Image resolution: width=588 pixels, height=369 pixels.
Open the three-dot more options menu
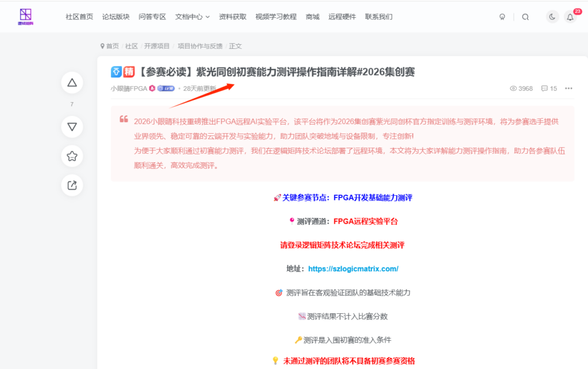(x=567, y=88)
